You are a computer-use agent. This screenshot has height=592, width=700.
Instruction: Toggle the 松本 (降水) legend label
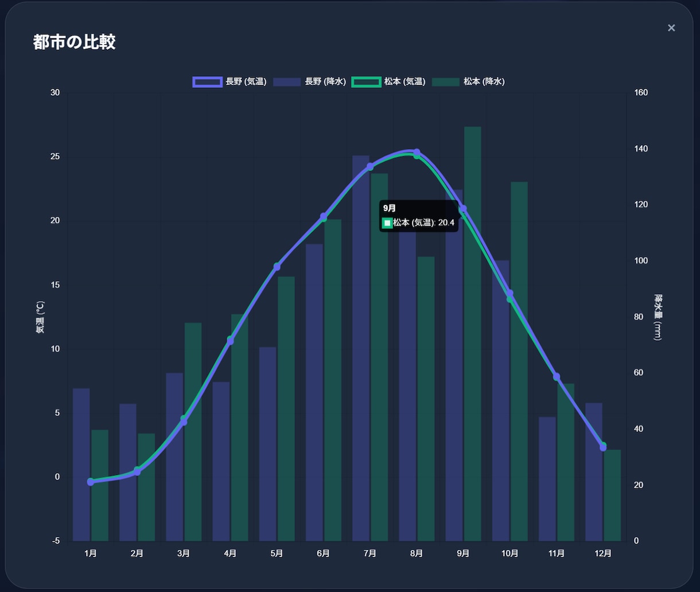pyautogui.click(x=484, y=81)
